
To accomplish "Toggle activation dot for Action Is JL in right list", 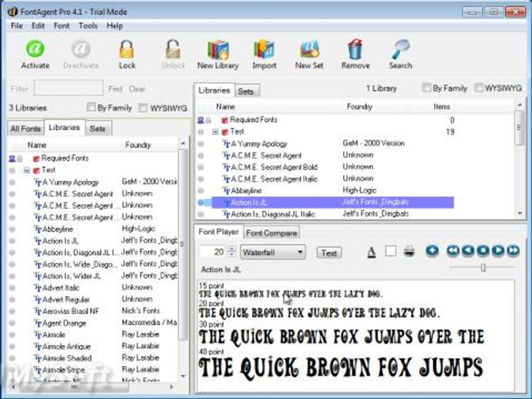I will (x=201, y=203).
